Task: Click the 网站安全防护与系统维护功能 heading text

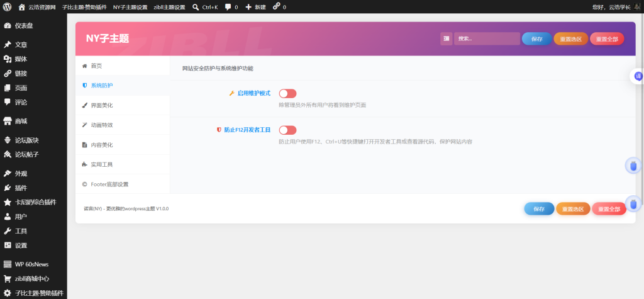Action: [218, 68]
